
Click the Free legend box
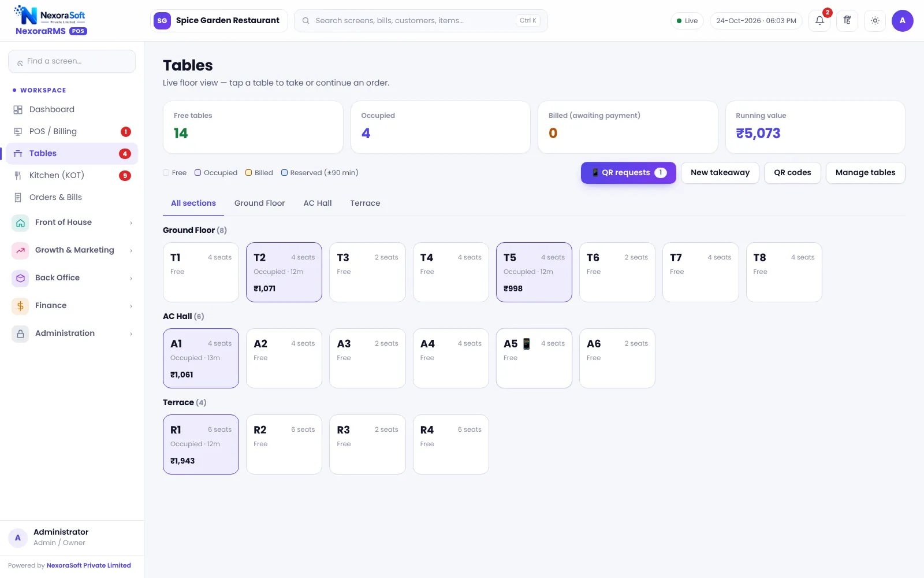point(166,173)
